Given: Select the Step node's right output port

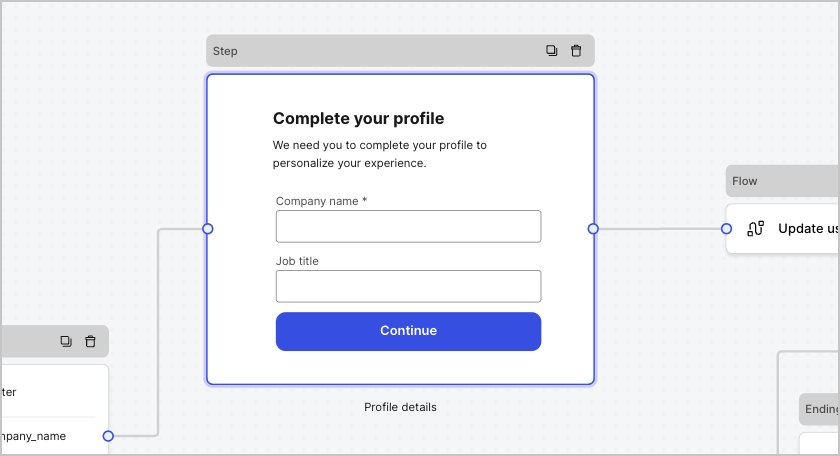Looking at the screenshot, I should (593, 229).
